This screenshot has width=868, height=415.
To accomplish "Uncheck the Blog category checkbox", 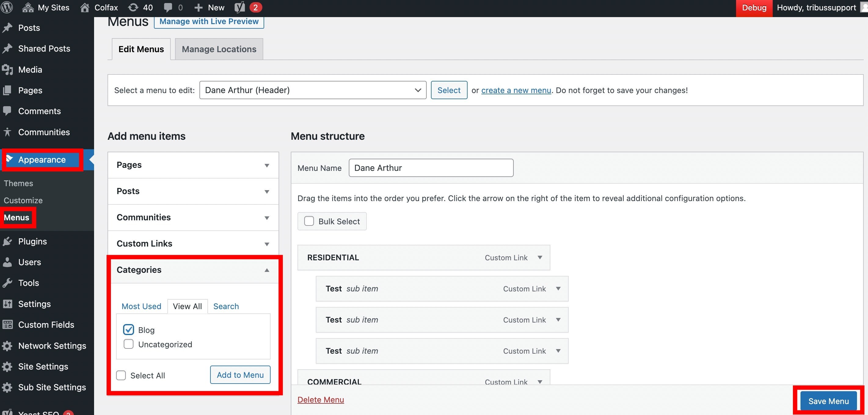I will 128,330.
